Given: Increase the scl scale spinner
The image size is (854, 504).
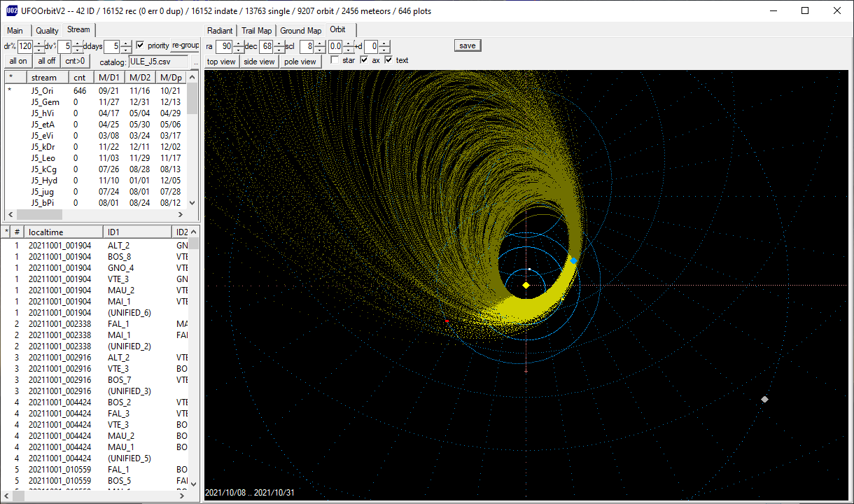Looking at the screenshot, I should [x=320, y=43].
